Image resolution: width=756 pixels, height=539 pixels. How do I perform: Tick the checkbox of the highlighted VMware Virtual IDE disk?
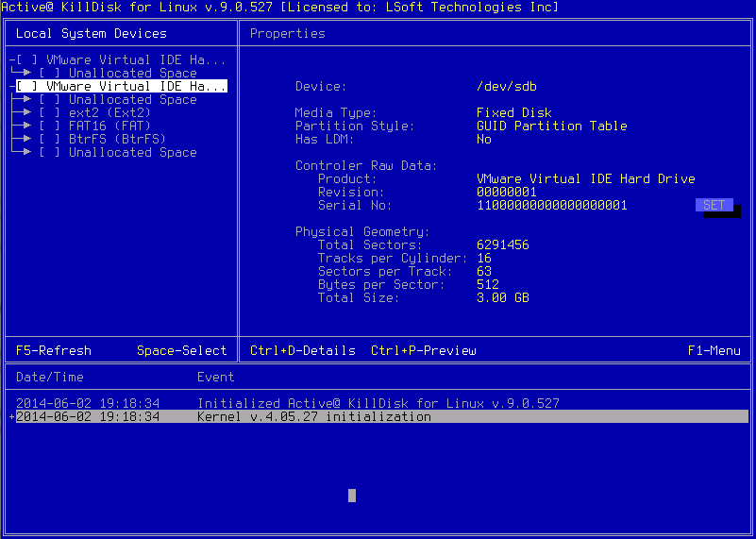click(x=27, y=86)
